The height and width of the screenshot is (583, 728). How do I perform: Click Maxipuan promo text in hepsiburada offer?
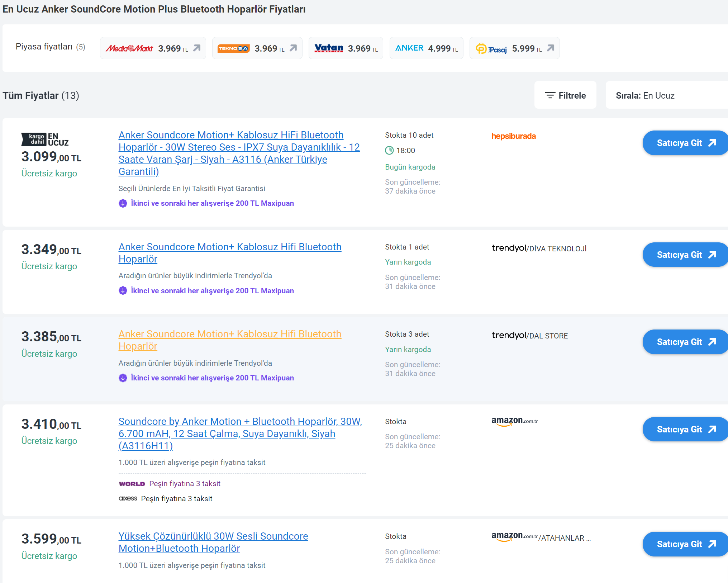tap(212, 203)
